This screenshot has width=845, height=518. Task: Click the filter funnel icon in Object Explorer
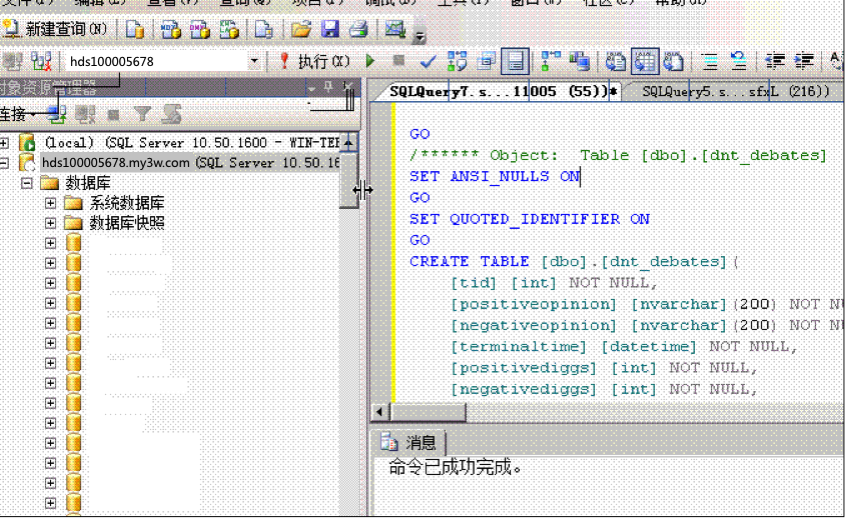click(143, 114)
